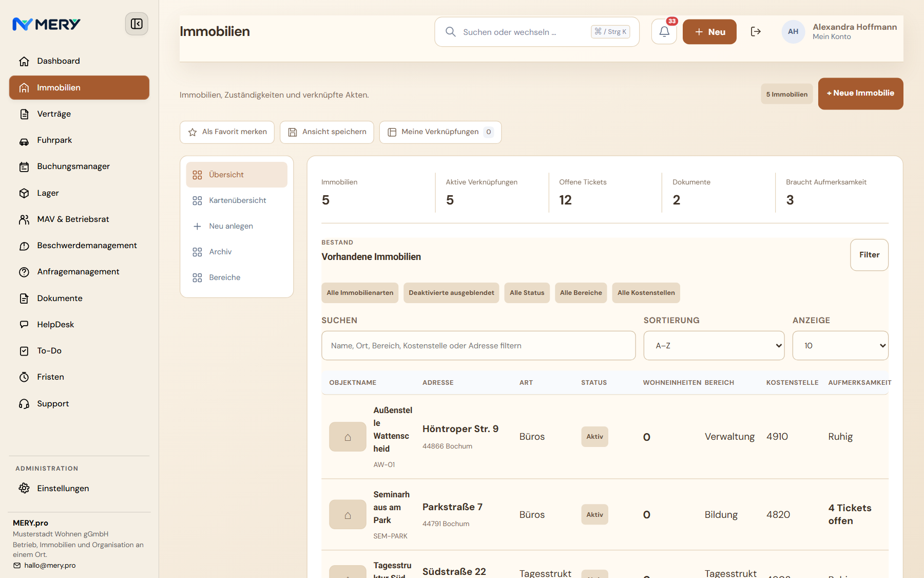
Task: Click the Einstellungen gear icon
Action: coord(24,488)
